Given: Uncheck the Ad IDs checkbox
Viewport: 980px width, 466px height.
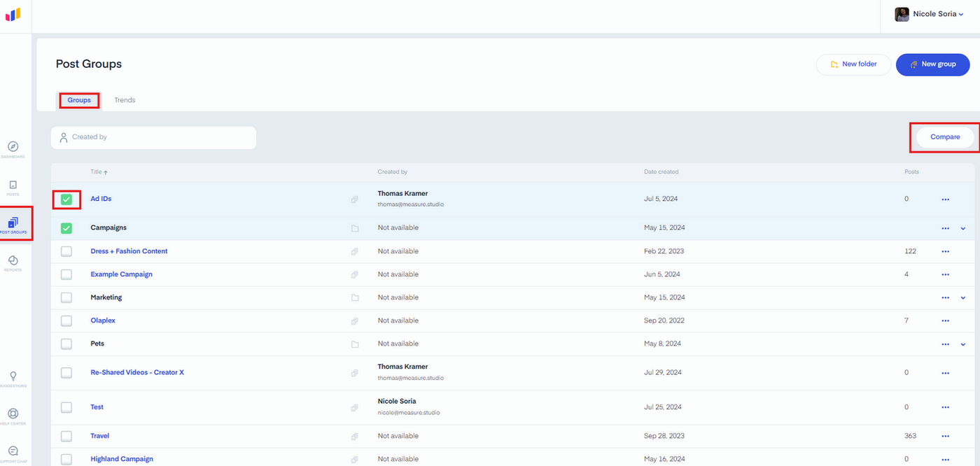Looking at the screenshot, I should tap(66, 199).
